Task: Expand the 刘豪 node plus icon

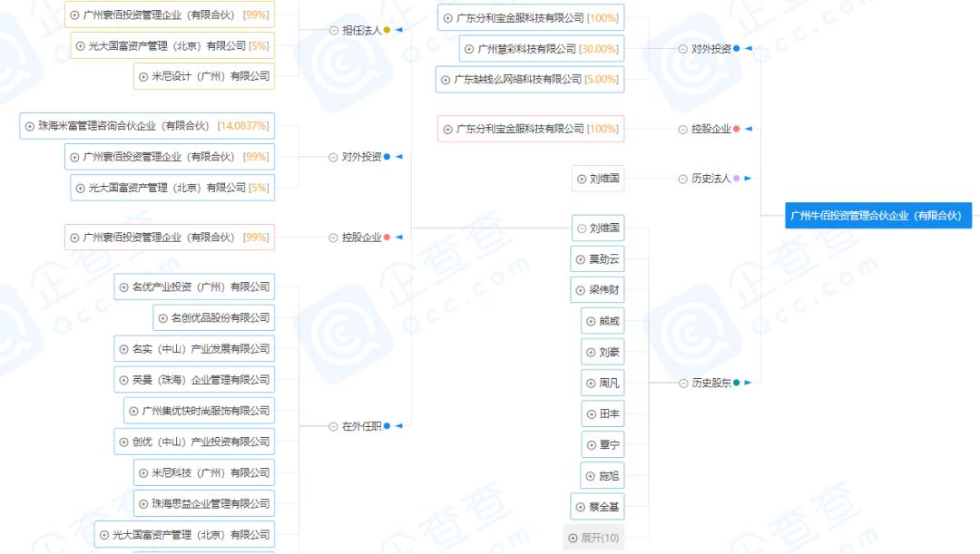Action: coord(591,353)
